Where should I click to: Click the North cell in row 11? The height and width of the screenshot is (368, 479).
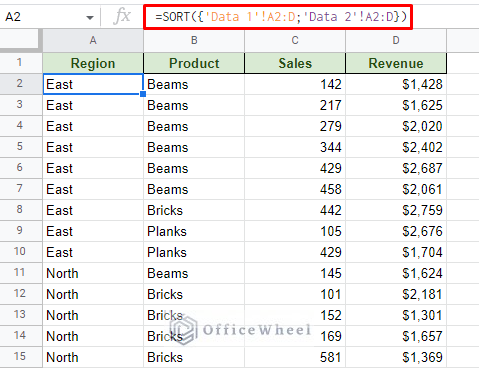tap(93, 273)
